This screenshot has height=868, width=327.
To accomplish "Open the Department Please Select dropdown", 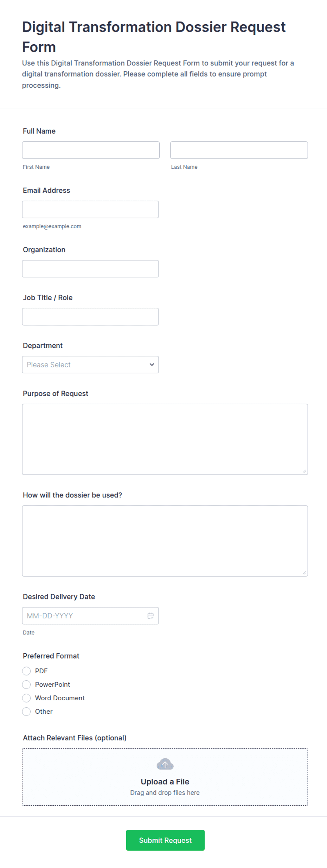I will [90, 365].
